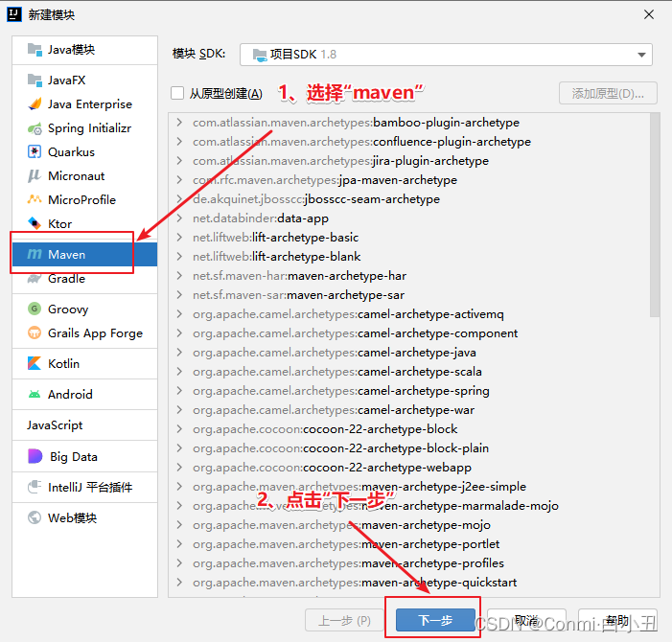Click the Java模块 folder icon
The height and width of the screenshot is (642, 672).
(x=35, y=50)
